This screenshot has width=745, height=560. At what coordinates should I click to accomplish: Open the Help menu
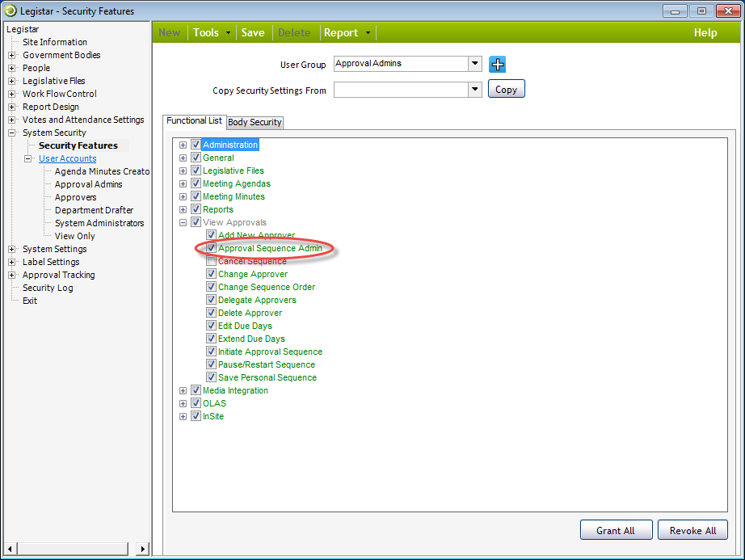705,33
